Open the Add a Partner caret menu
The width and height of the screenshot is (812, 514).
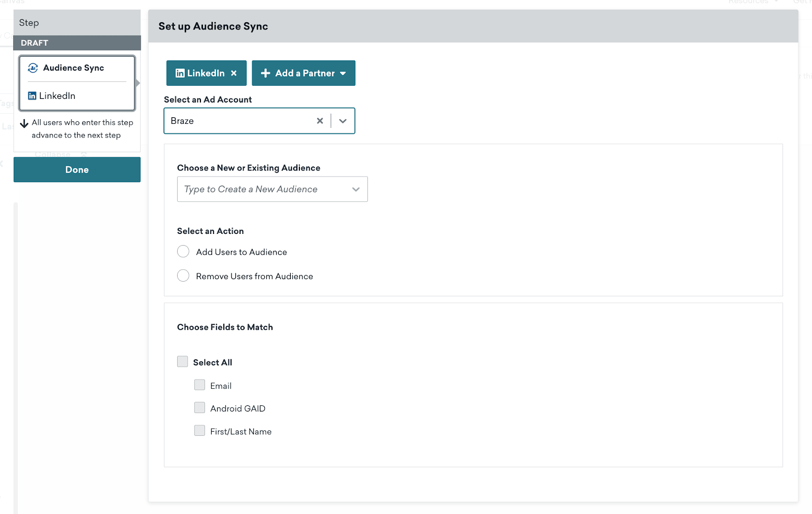tap(343, 74)
